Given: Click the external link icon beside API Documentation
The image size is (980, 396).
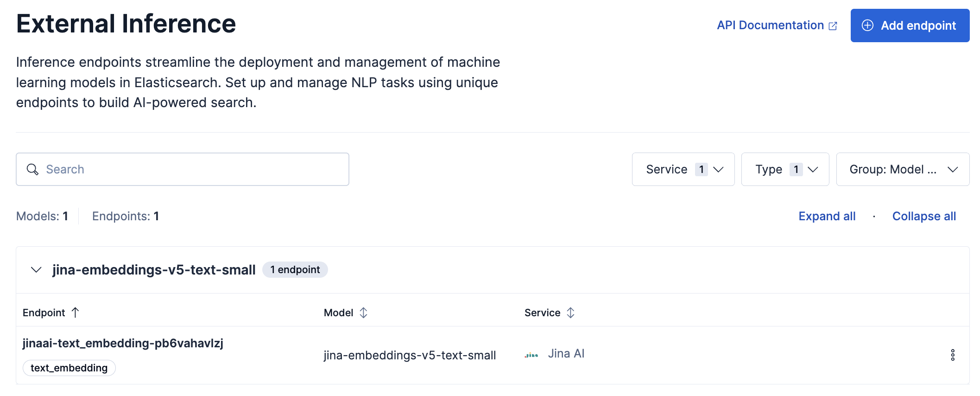Looking at the screenshot, I should 833,26.
